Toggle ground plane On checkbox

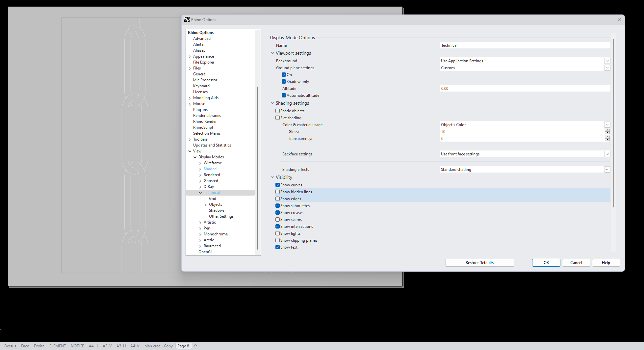point(284,75)
